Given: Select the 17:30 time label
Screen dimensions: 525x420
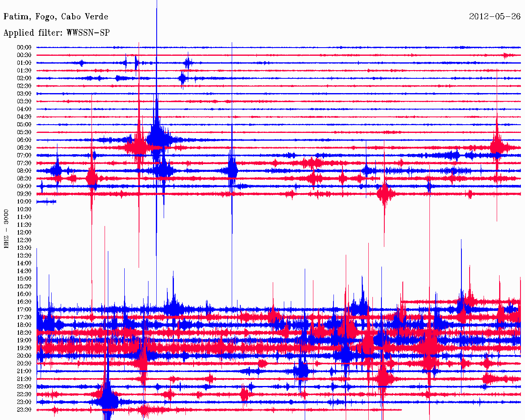Looking at the screenshot, I should point(24,317).
